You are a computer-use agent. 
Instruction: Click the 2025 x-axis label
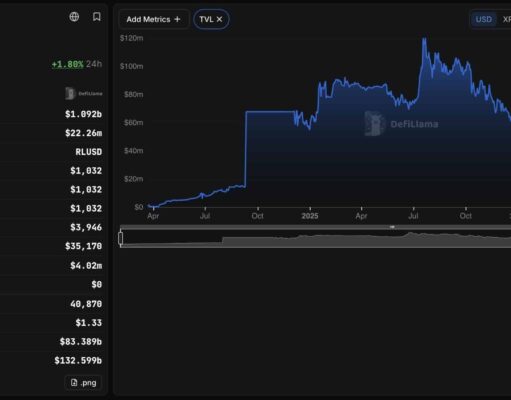coord(310,216)
